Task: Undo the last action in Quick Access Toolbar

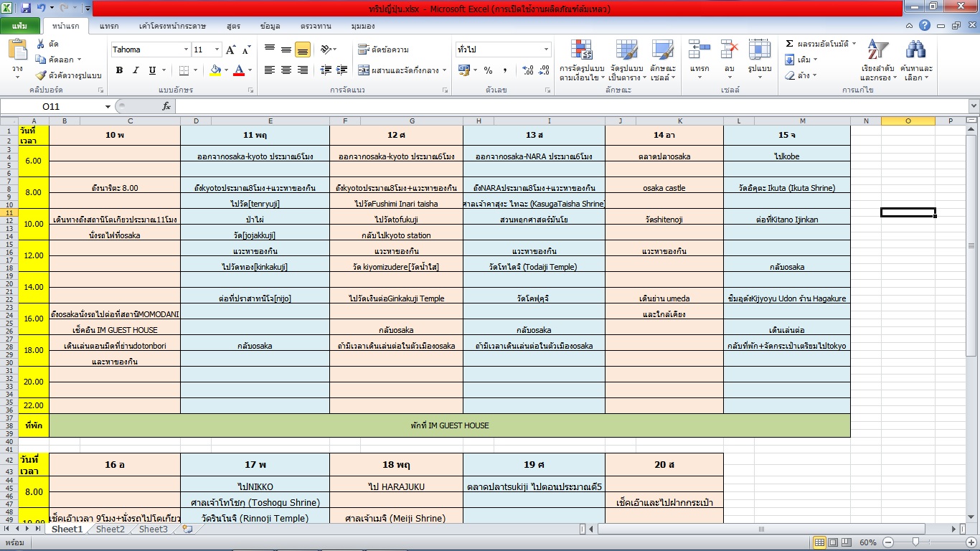Action: 42,8
